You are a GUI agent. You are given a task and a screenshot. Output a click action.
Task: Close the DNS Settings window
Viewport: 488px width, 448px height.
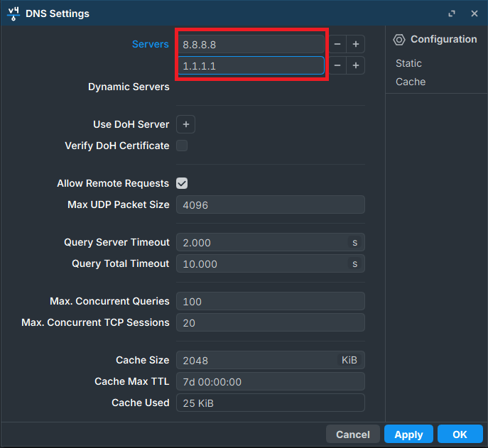pyautogui.click(x=475, y=13)
